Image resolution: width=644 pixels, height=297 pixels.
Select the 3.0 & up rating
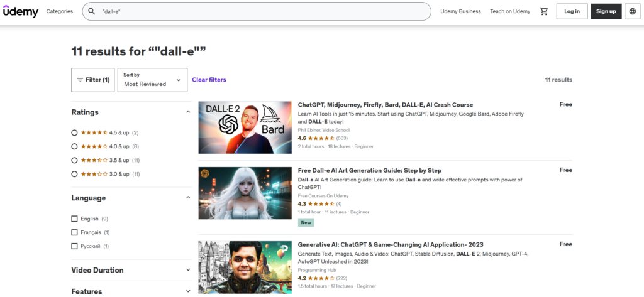click(74, 174)
